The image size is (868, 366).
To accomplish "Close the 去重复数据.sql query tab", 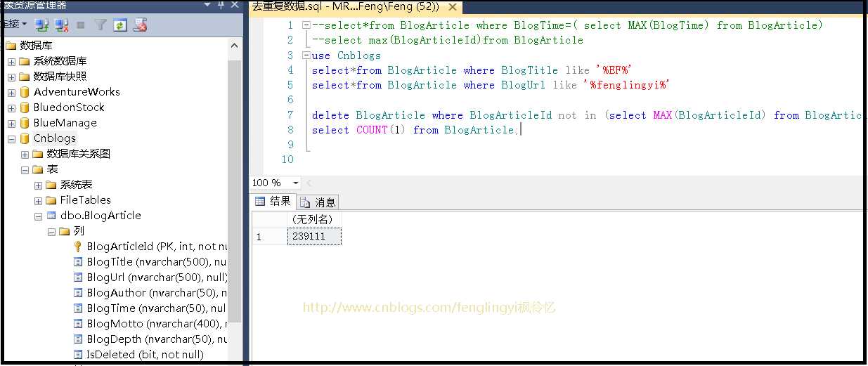I will (452, 7).
